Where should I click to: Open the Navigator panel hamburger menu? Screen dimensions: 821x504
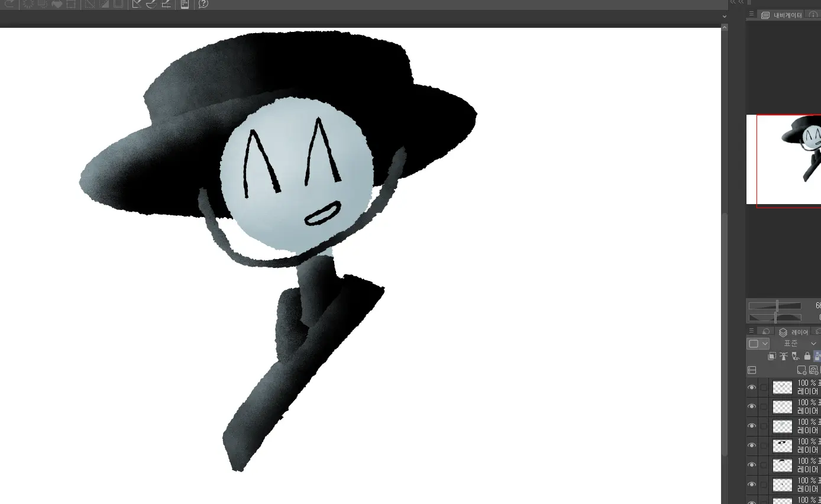click(751, 14)
